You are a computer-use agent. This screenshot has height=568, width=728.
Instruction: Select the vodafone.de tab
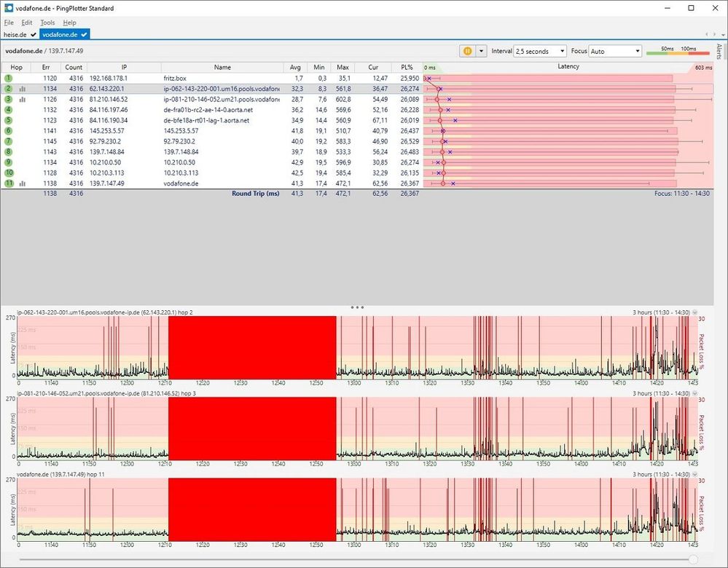tap(65, 34)
